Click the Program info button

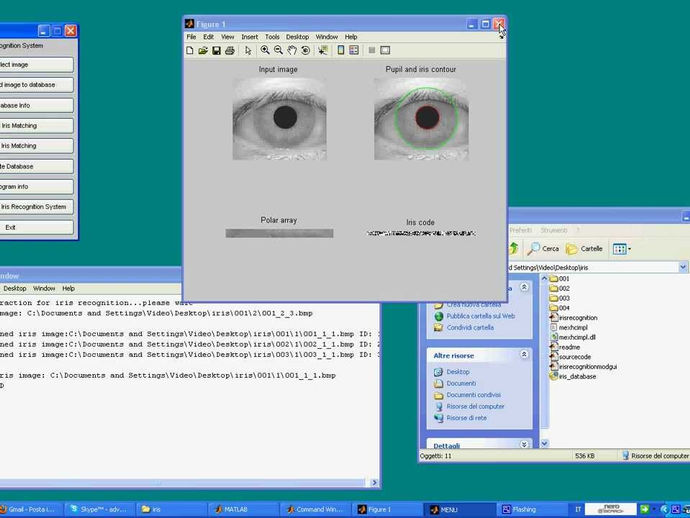coord(37,187)
